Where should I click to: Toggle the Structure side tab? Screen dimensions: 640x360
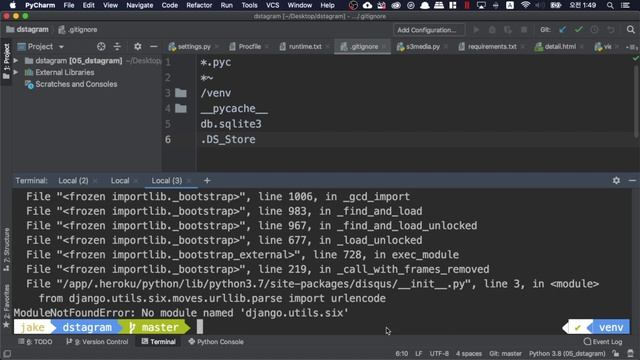[6, 250]
